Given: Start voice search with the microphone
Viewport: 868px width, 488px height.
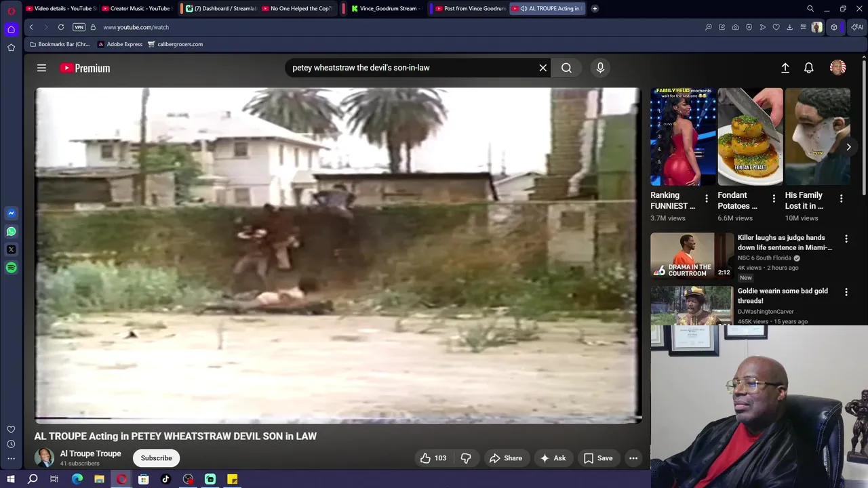Looking at the screenshot, I should point(600,68).
